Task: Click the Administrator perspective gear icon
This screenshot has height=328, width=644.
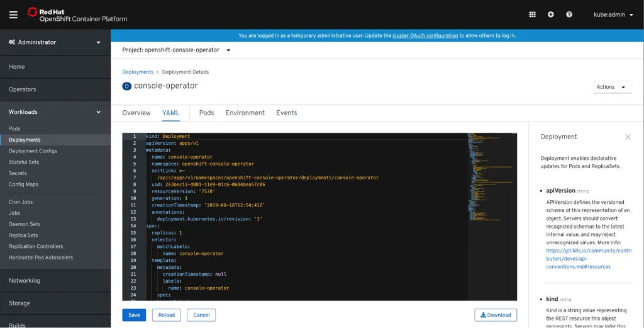Action: click(x=12, y=42)
